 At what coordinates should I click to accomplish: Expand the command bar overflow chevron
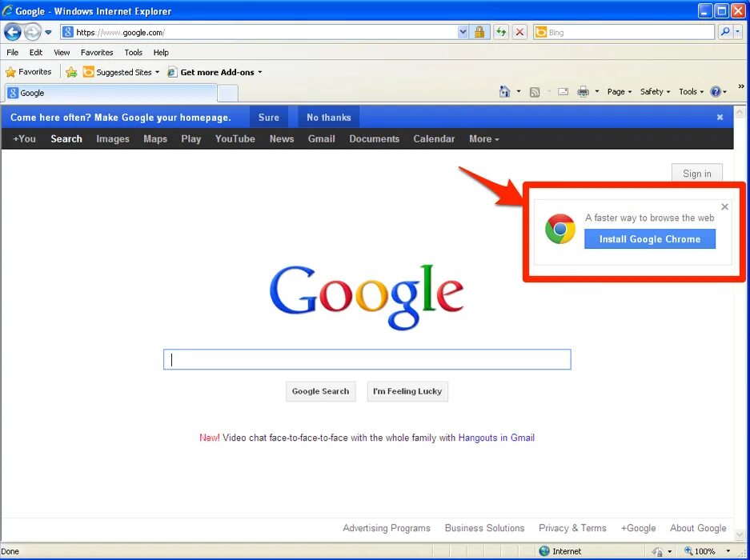(x=741, y=86)
